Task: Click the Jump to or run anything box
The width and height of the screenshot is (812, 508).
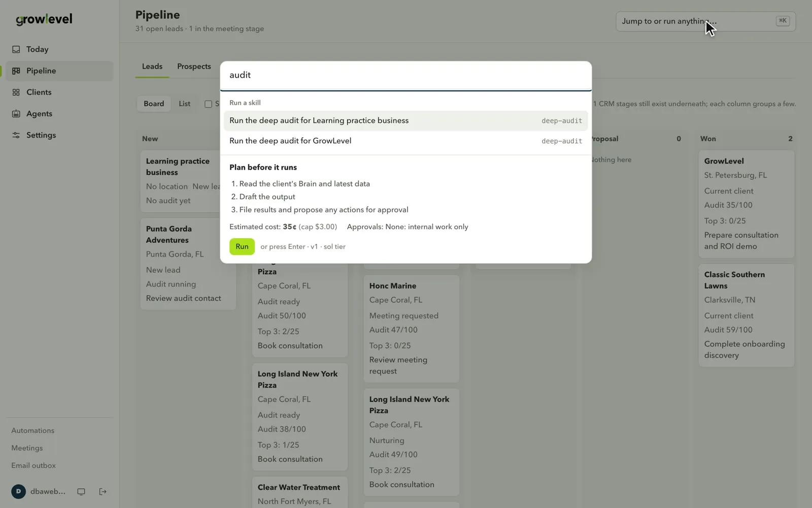Action: pos(705,21)
